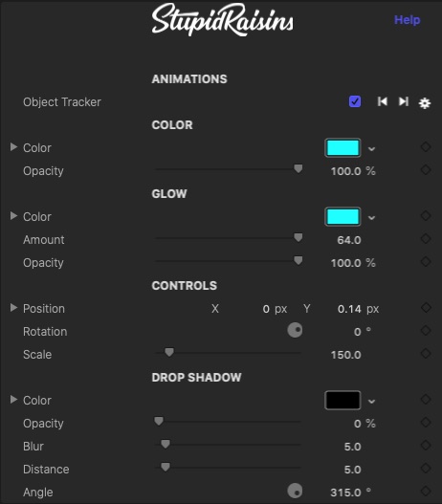This screenshot has width=442, height=504.
Task: Toggle the Object Tracker checkbox
Action: tap(355, 101)
